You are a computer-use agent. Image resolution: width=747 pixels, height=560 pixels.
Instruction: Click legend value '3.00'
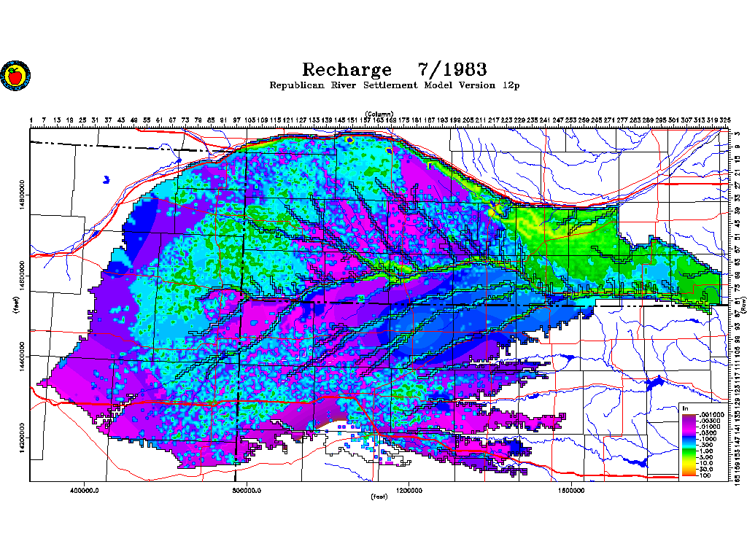[x=706, y=457]
